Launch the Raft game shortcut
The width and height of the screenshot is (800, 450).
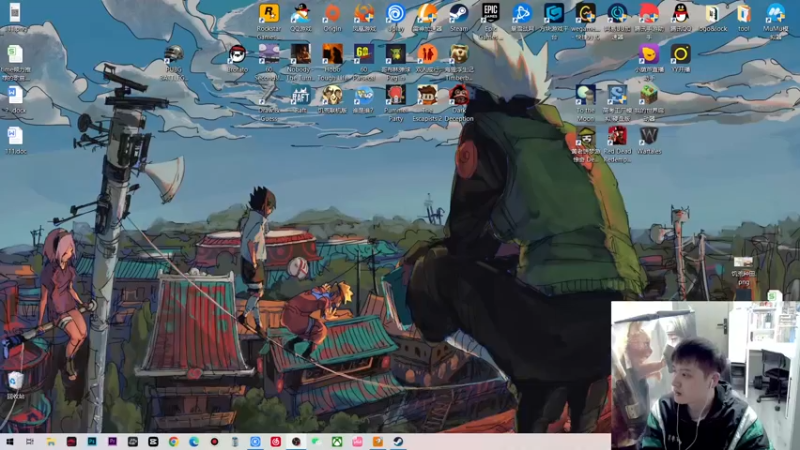pos(301,95)
